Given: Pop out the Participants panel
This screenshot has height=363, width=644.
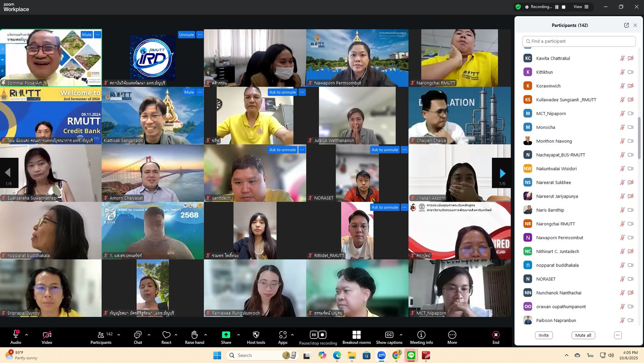Looking at the screenshot, I should [x=626, y=25].
